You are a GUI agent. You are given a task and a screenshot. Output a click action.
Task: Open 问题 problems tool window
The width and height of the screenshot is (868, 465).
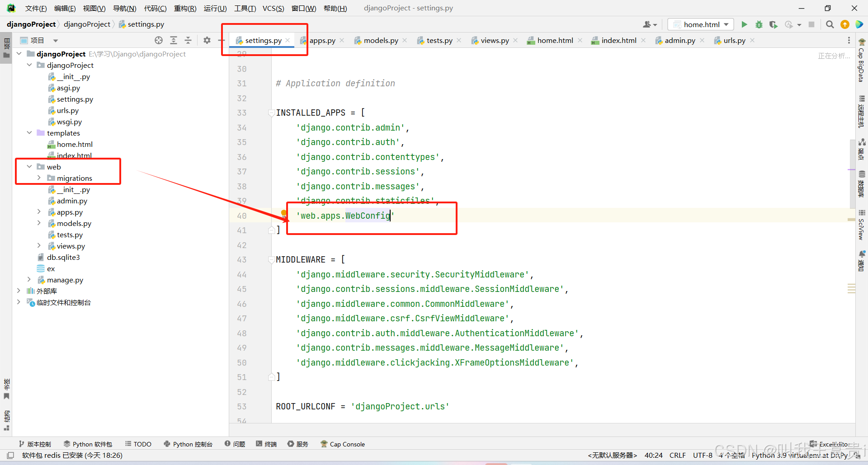click(x=235, y=444)
